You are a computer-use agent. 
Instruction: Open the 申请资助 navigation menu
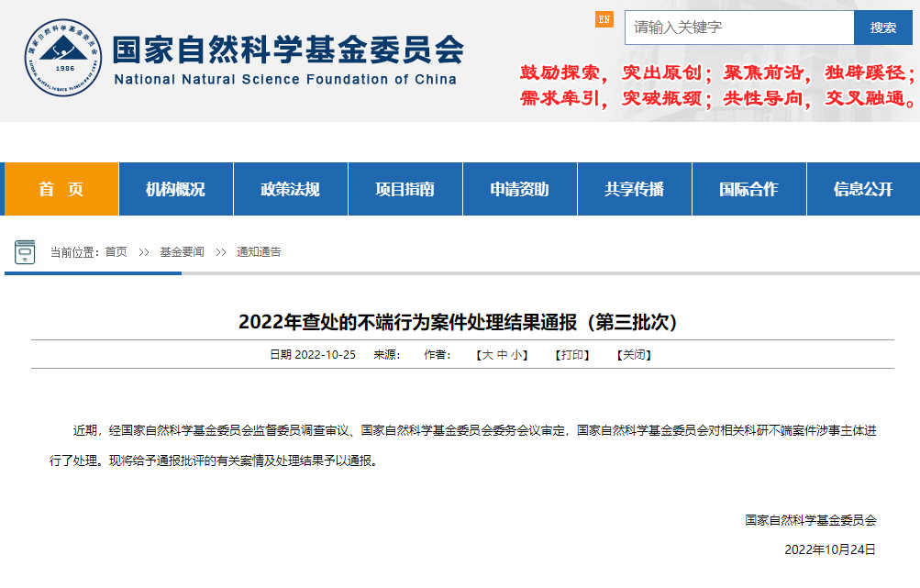[520, 189]
